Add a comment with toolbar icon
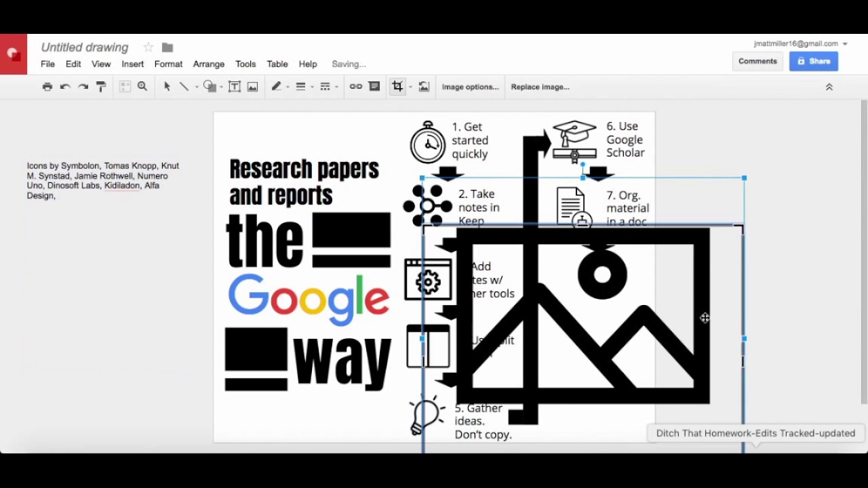This screenshot has width=868, height=488. [374, 87]
